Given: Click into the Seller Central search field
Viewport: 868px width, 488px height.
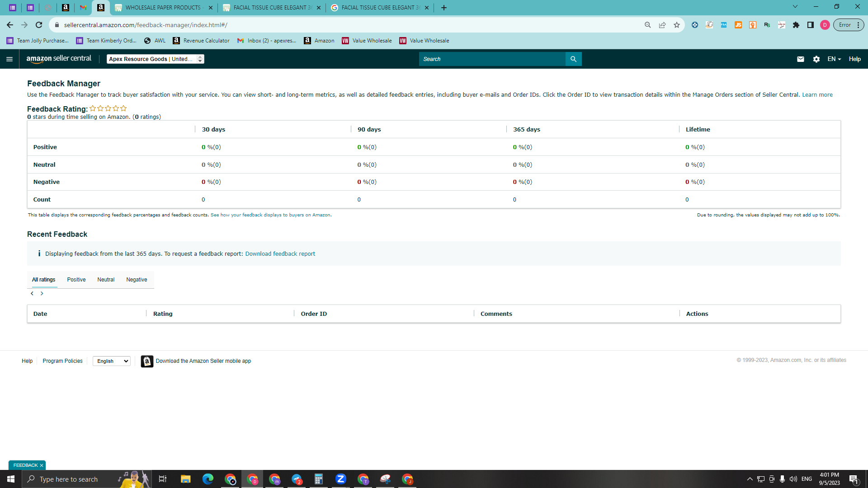Looking at the screenshot, I should (x=492, y=59).
